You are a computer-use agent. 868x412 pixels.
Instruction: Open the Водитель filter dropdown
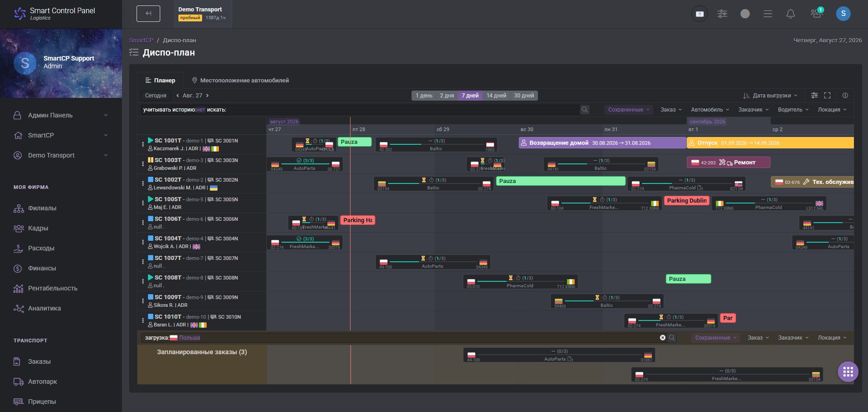793,110
